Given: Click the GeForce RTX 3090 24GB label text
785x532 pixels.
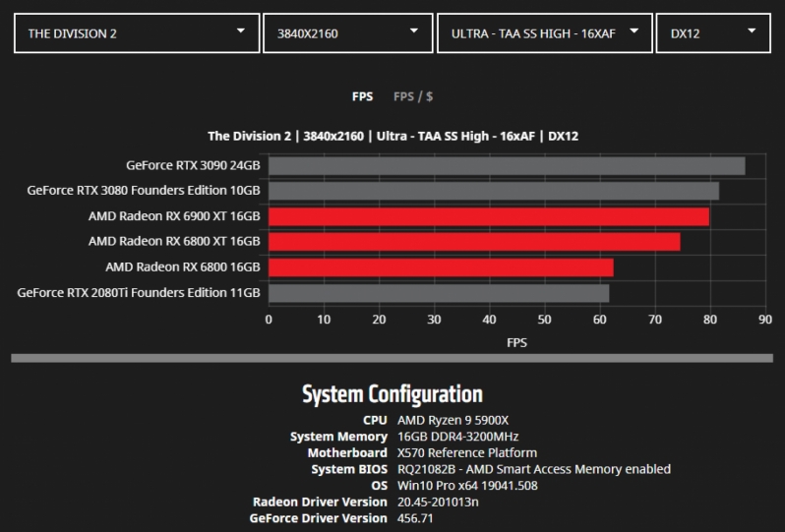Looking at the screenshot, I should point(193,165).
